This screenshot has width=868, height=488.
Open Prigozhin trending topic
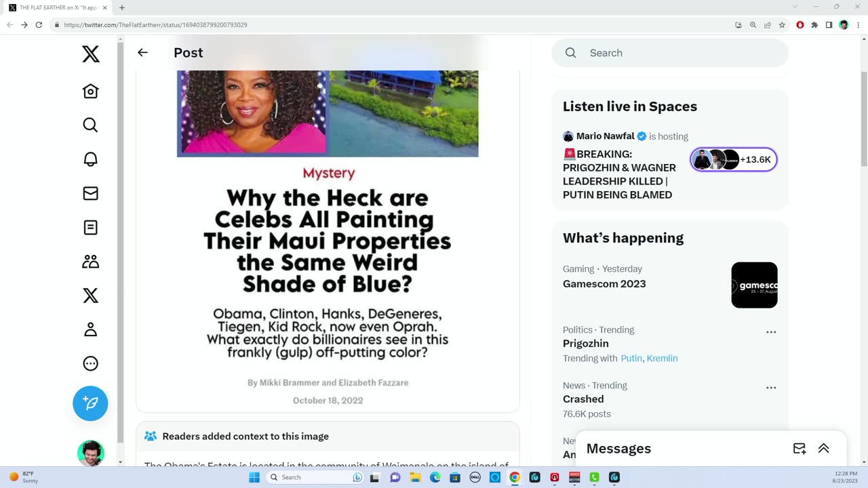point(585,344)
